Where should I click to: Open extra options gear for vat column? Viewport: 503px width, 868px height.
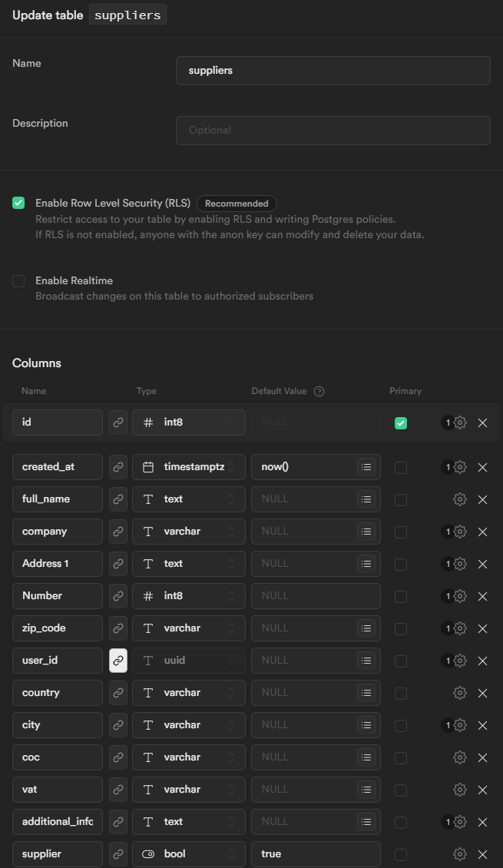tap(460, 790)
